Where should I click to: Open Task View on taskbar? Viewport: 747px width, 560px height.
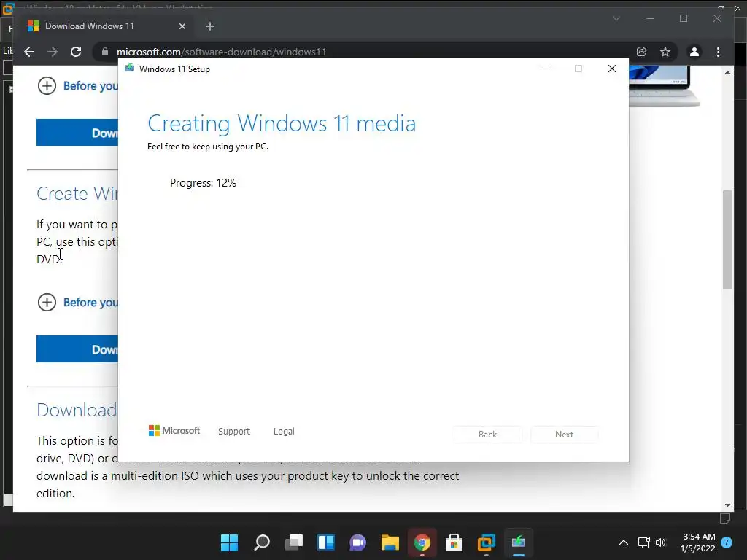tap(294, 542)
